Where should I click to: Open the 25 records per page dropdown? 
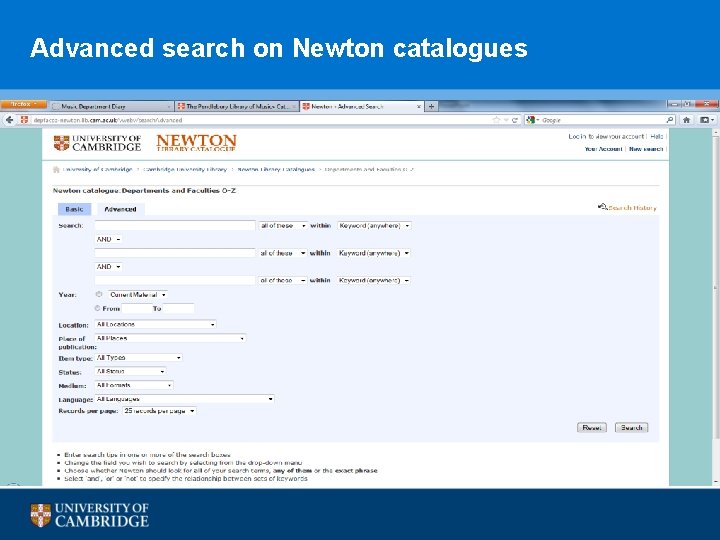point(159,411)
